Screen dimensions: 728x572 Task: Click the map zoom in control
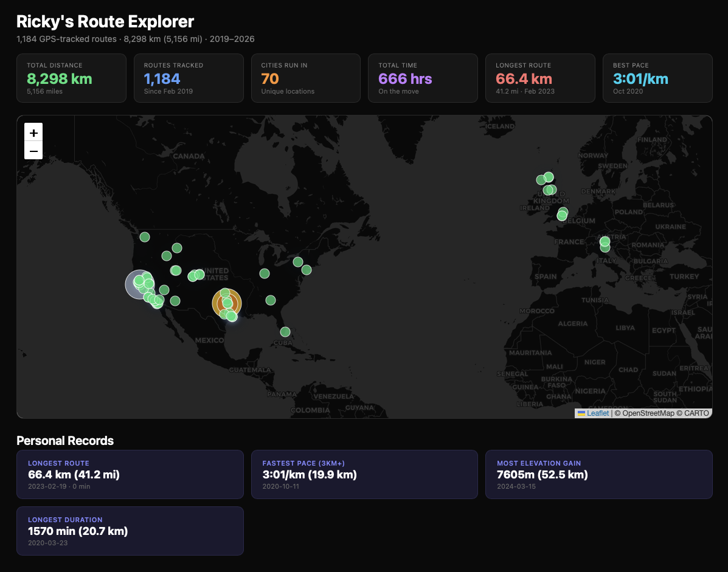click(33, 132)
